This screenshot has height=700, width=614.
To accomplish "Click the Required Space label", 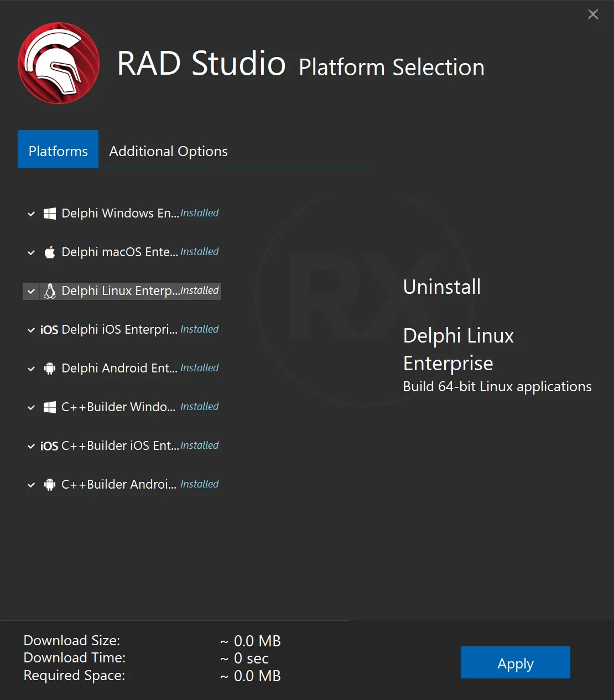I will point(74,675).
